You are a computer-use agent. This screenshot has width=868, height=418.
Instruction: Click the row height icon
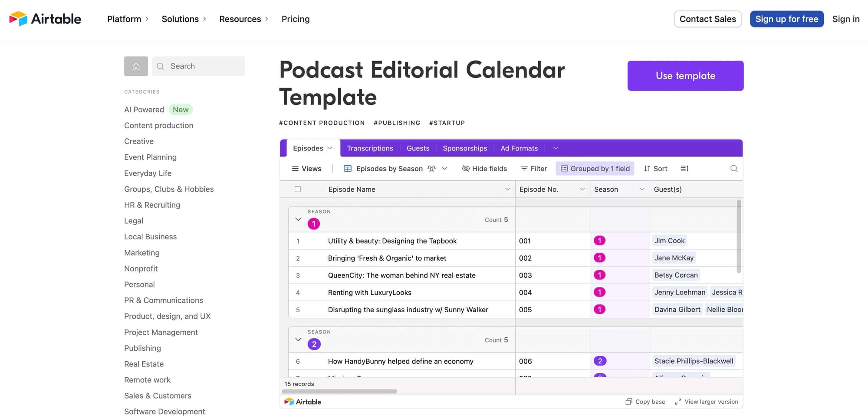(x=684, y=168)
